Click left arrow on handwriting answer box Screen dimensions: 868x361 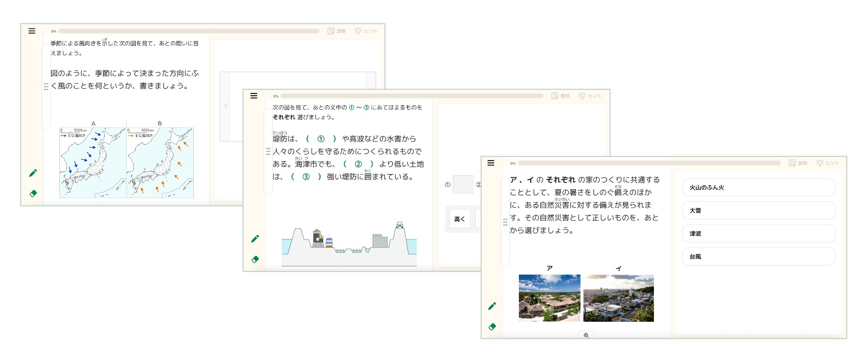[225, 106]
